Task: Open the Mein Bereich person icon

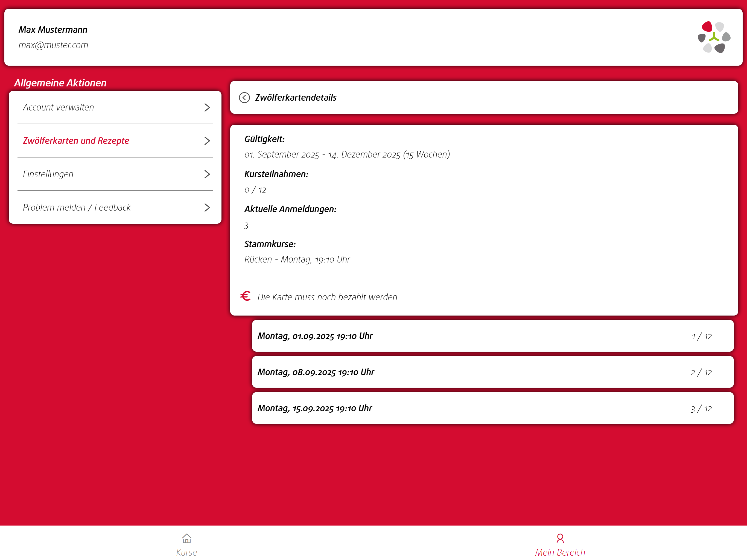Action: [x=560, y=538]
